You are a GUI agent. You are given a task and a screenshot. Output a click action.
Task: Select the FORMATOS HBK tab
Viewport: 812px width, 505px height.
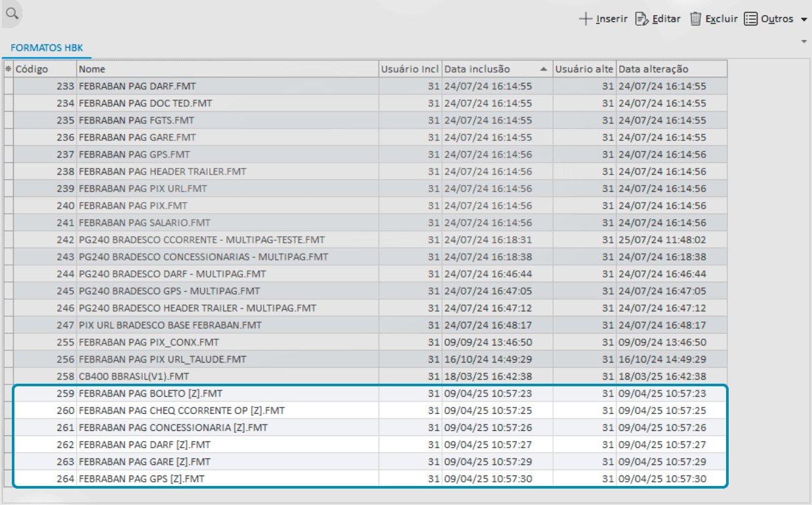point(47,48)
